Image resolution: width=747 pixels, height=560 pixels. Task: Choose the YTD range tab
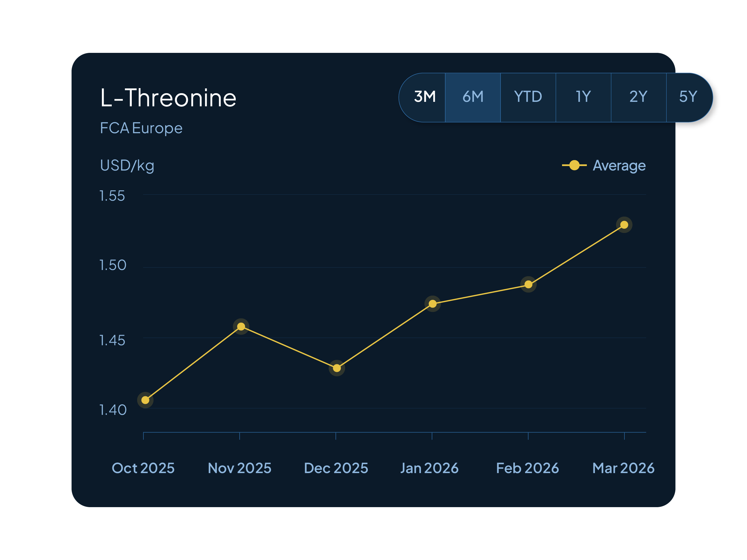pos(528,97)
